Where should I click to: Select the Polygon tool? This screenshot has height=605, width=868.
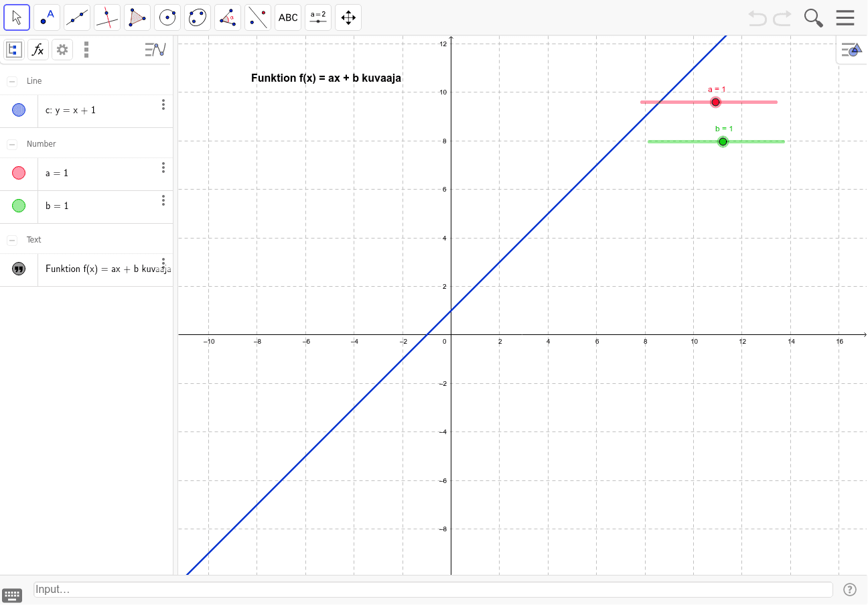(137, 17)
